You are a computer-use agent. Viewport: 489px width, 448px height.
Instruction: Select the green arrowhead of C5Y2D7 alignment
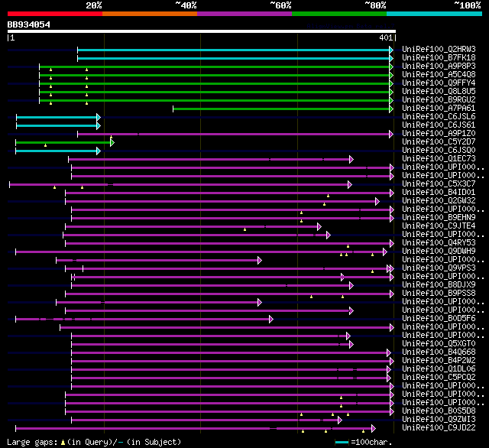(112, 142)
